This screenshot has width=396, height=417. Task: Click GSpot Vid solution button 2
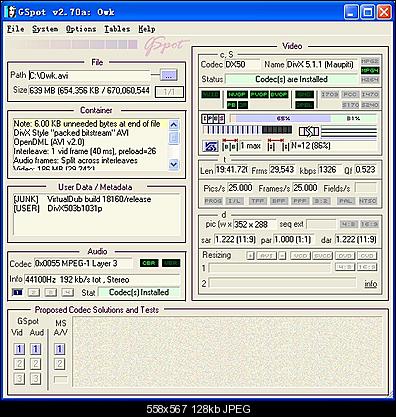[19, 364]
